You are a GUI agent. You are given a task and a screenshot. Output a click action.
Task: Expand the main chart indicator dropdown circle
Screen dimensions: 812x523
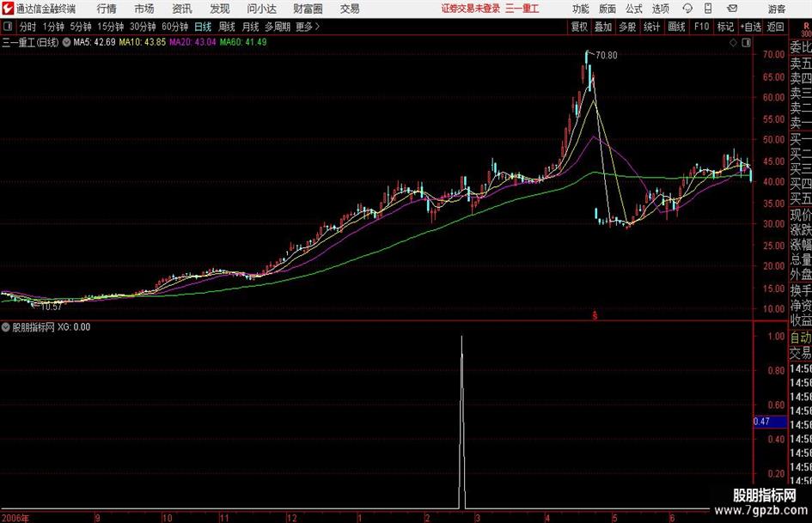66,42
